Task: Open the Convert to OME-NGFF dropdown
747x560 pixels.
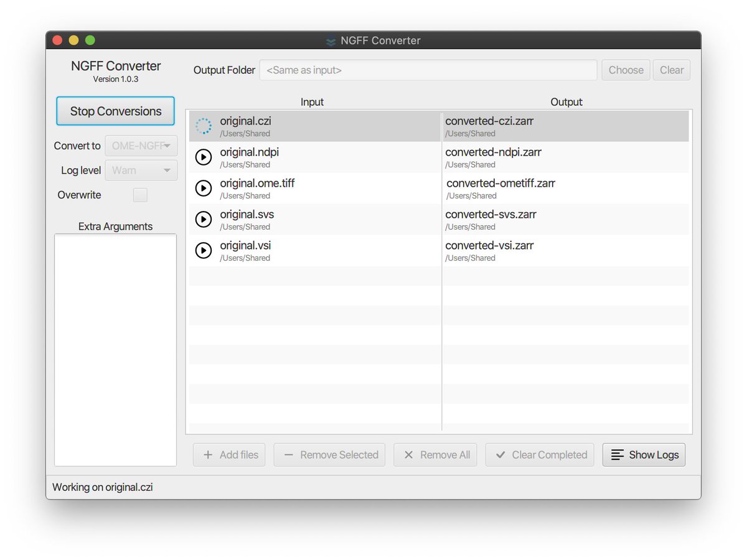Action: (141, 146)
